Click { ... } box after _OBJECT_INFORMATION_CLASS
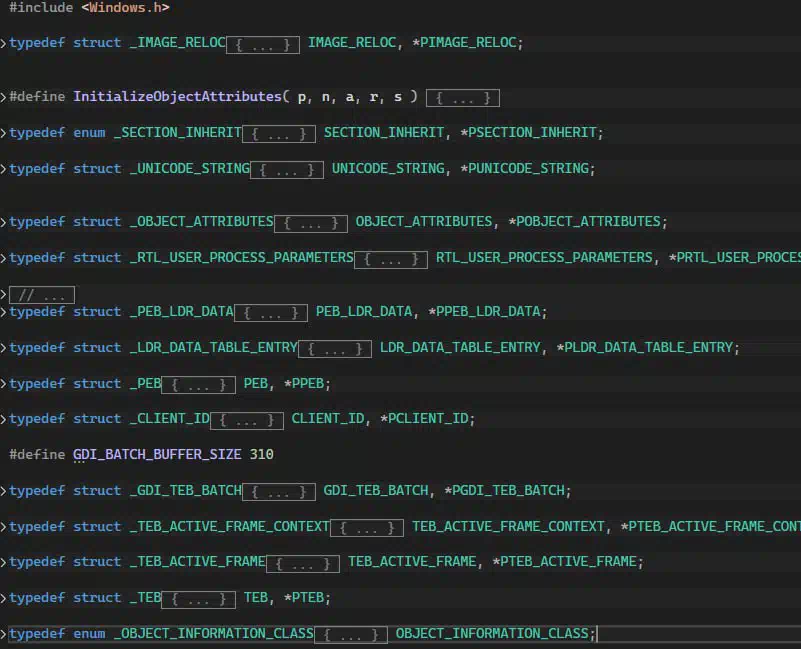The image size is (801, 649). pyautogui.click(x=351, y=635)
